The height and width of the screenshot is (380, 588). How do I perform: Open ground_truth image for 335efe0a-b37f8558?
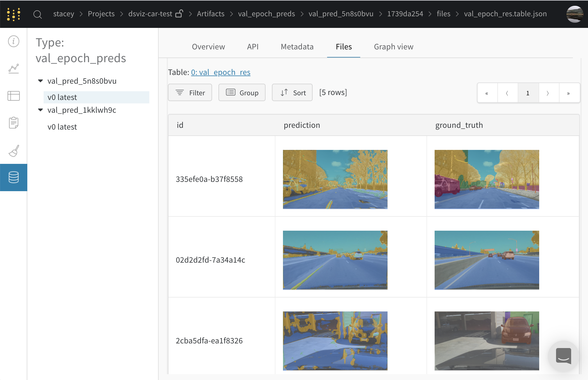tap(487, 179)
